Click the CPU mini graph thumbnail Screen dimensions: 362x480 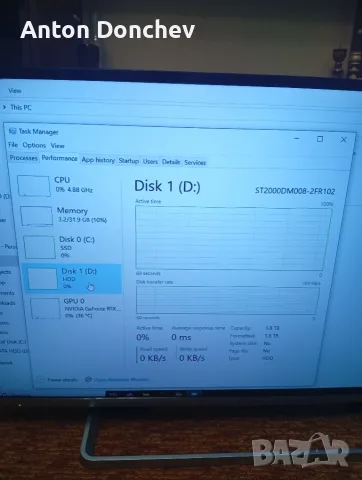click(34, 186)
